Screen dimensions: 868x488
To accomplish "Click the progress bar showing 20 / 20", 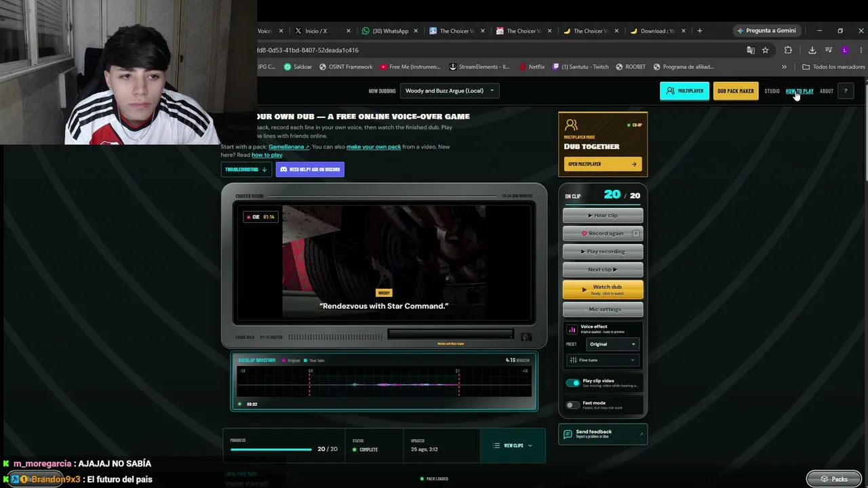I will pos(271,449).
